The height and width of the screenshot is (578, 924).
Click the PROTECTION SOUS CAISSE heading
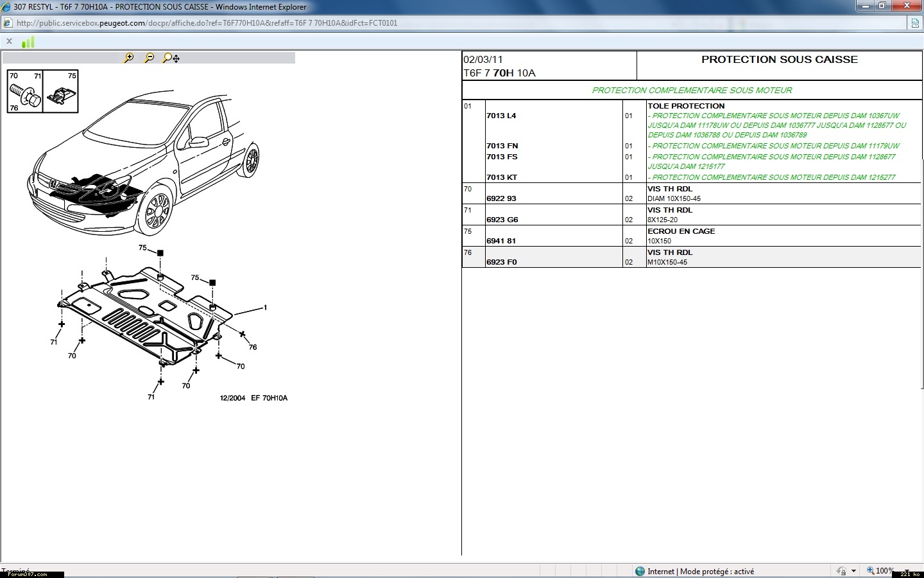click(x=780, y=59)
